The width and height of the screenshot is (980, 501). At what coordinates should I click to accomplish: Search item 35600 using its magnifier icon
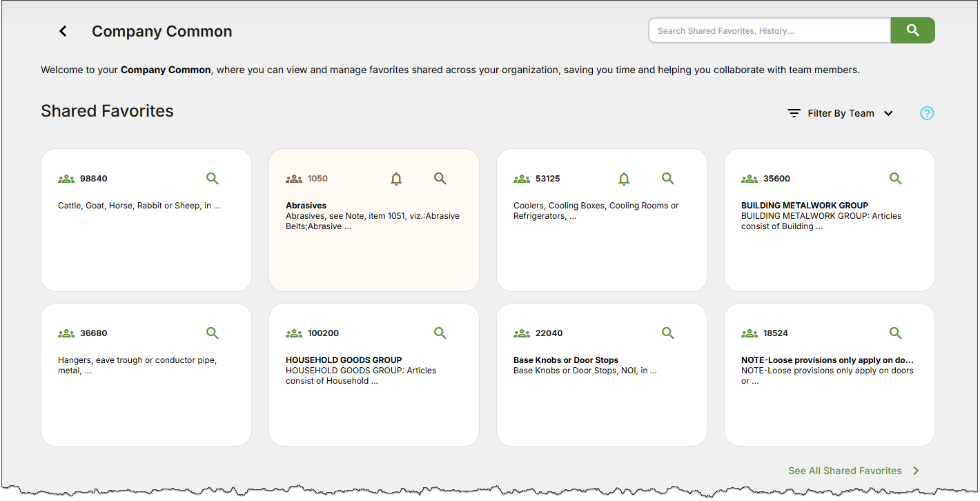point(896,179)
